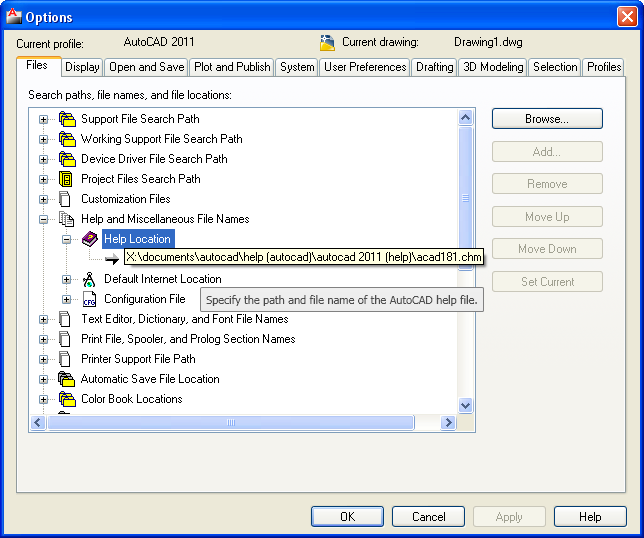Click the Customization Files document icon
This screenshot has height=538, width=644.
click(x=64, y=199)
